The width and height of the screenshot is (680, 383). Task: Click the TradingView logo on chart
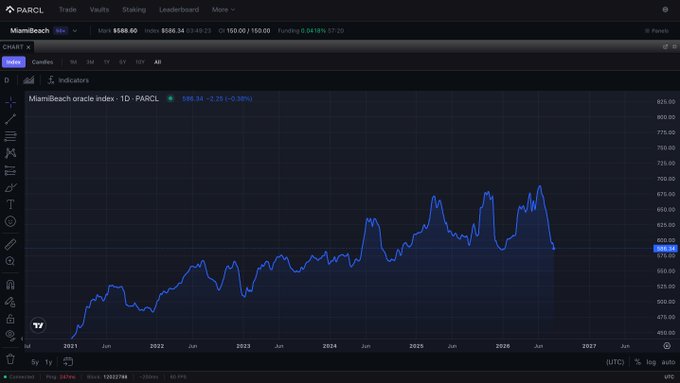pos(38,325)
